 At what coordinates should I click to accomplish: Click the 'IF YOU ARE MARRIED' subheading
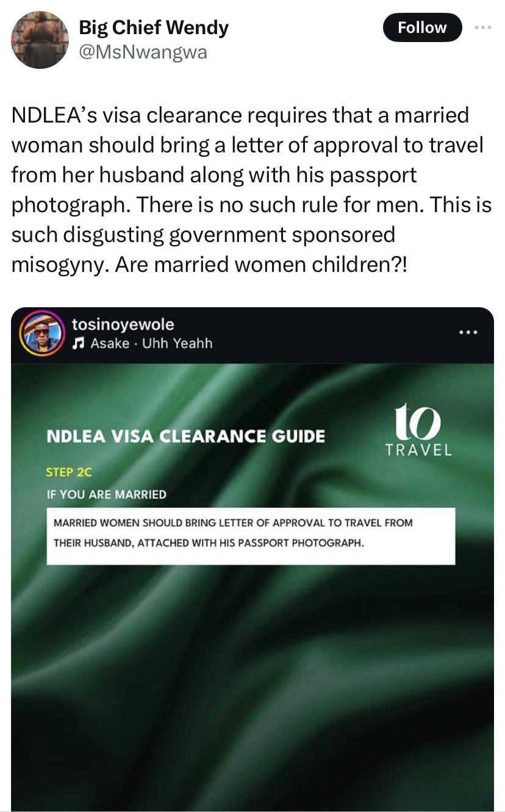click(106, 494)
